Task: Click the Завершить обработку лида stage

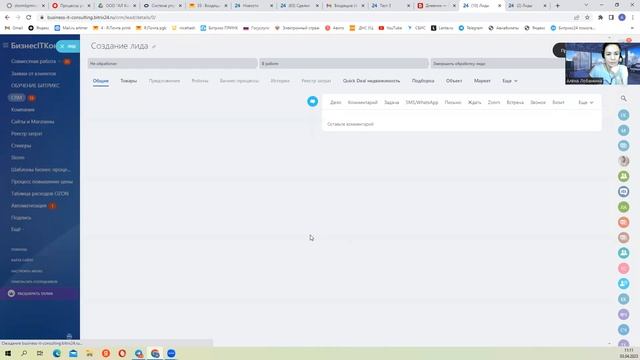Action: click(x=498, y=64)
